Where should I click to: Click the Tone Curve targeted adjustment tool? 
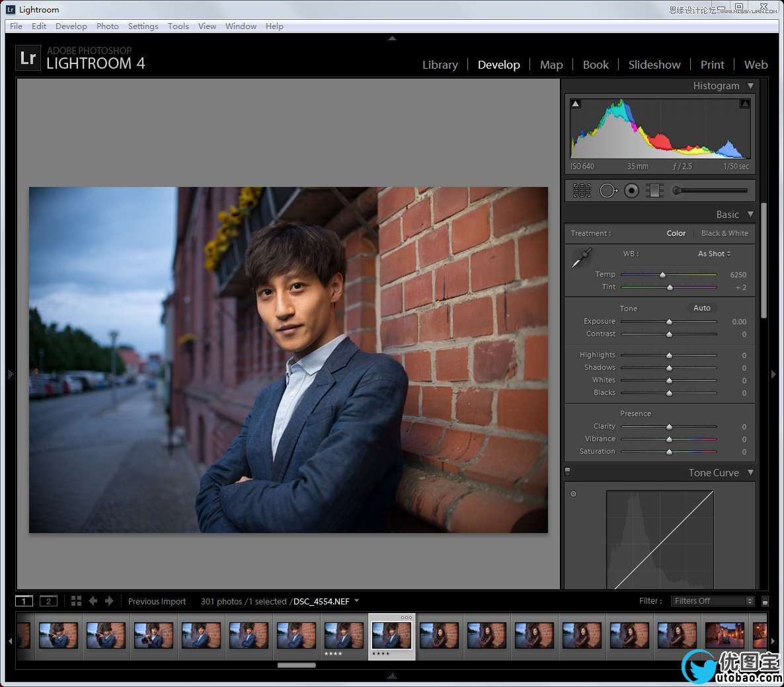coord(574,493)
